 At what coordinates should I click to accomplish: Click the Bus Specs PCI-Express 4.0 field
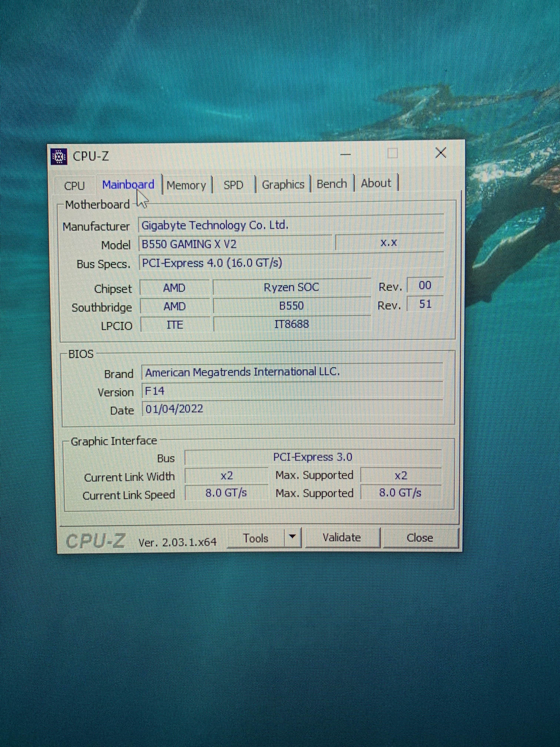coord(212,263)
